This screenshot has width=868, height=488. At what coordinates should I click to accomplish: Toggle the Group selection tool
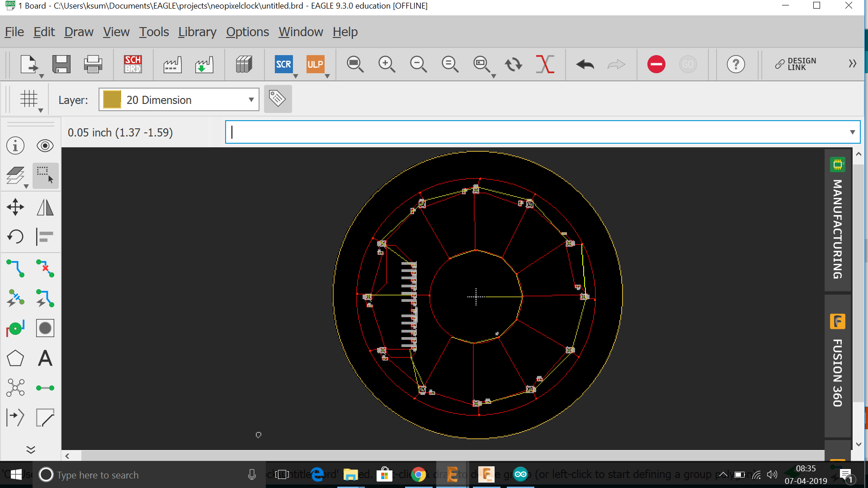tap(45, 175)
